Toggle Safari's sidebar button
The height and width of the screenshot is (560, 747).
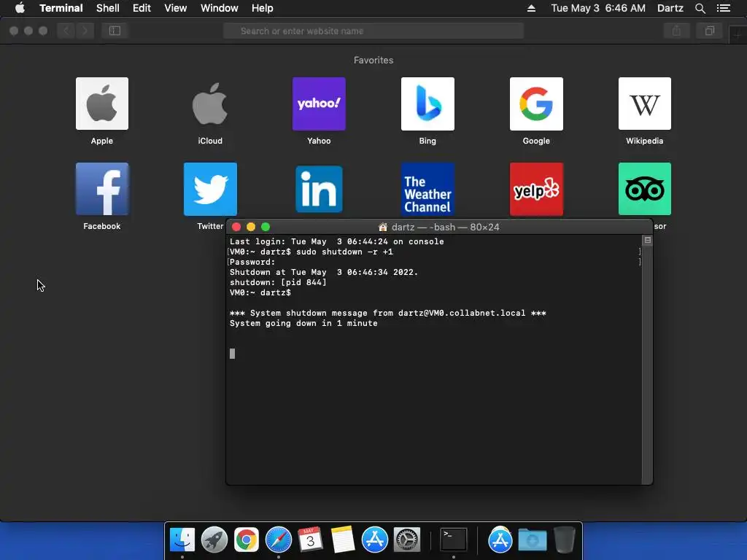pyautogui.click(x=115, y=31)
